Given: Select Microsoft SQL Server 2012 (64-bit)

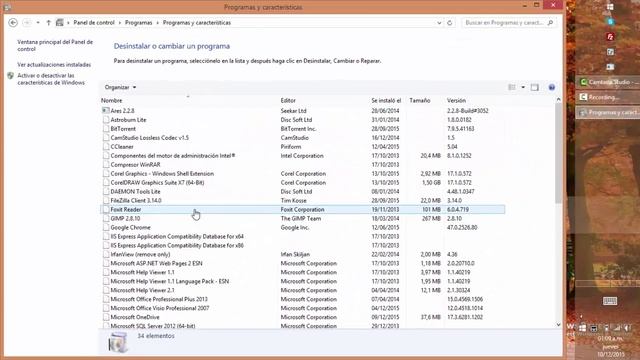Looking at the screenshot, I should click(x=302, y=326).
